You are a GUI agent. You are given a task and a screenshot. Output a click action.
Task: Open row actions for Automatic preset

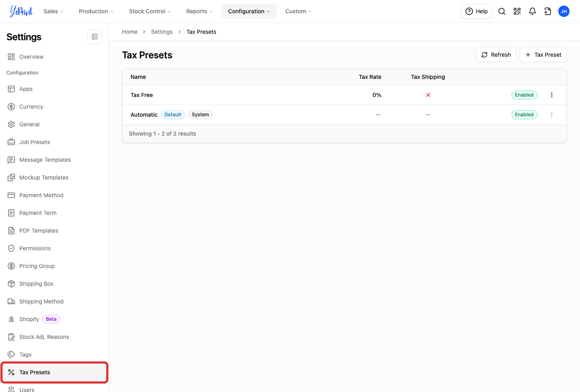552,115
